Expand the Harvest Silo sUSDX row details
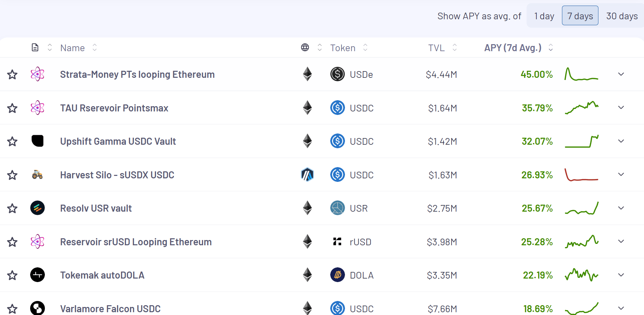The width and height of the screenshot is (644, 315). [621, 174]
